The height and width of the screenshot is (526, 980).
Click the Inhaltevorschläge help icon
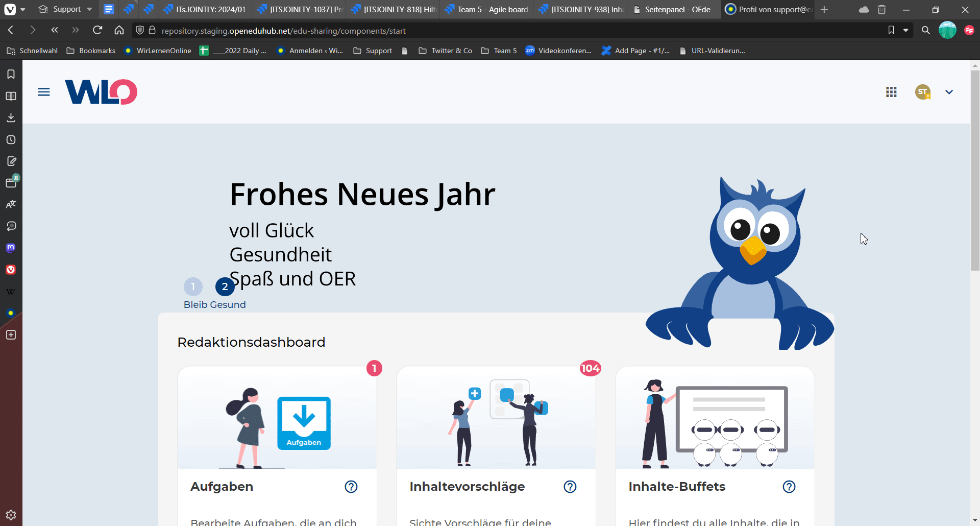pos(570,487)
